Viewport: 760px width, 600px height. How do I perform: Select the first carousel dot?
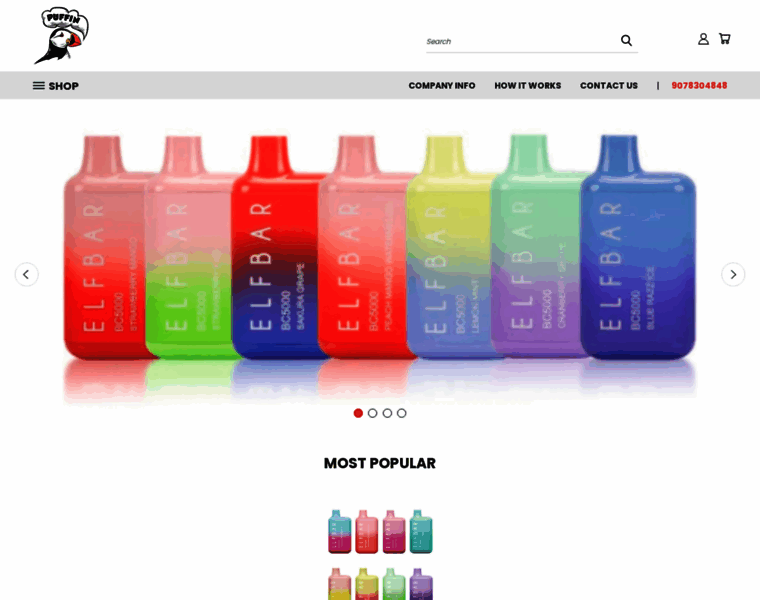coord(358,413)
